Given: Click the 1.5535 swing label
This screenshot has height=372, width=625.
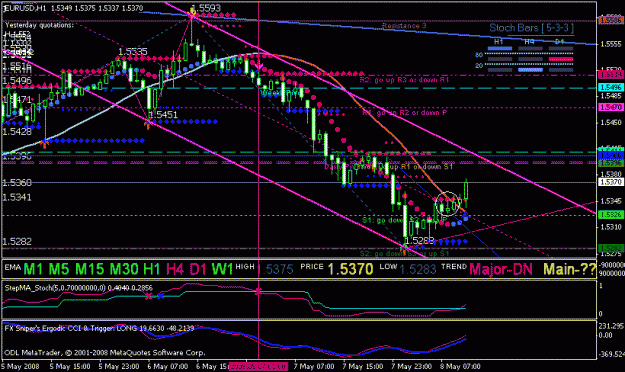Looking at the screenshot, I should click(x=133, y=51).
